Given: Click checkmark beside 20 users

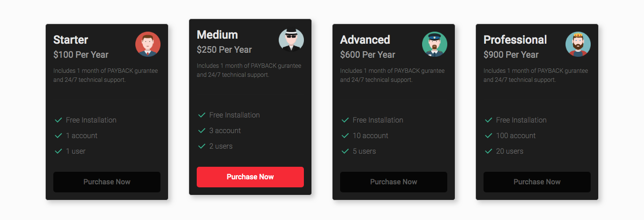Looking at the screenshot, I should click(x=489, y=151).
